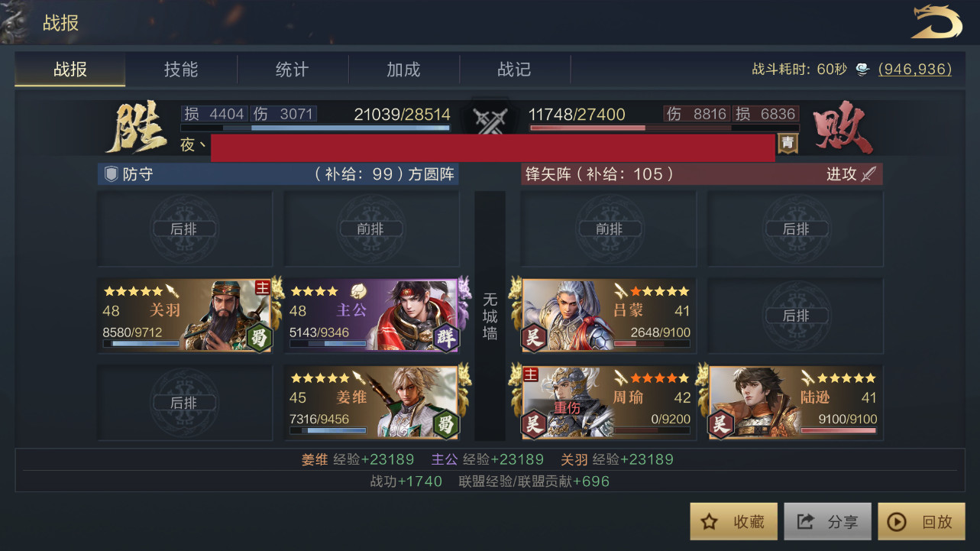Click the golden dragon back icon
The image size is (980, 551).
(x=936, y=21)
